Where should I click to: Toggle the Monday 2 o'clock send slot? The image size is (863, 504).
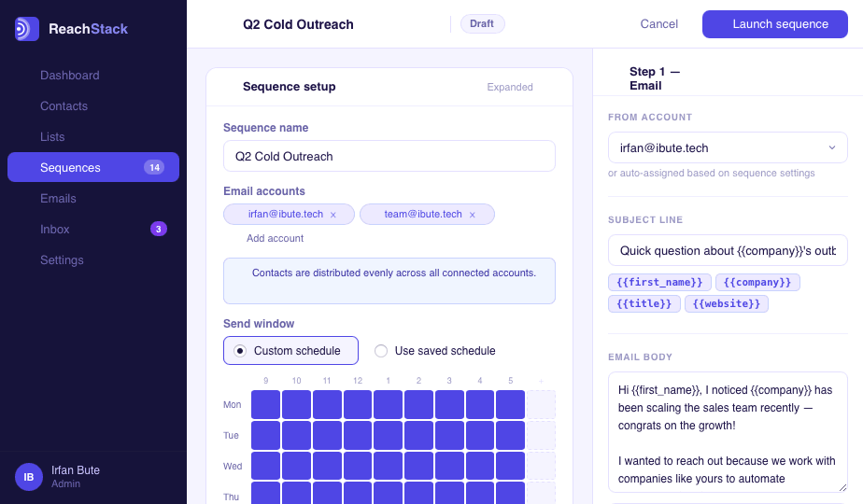pyautogui.click(x=418, y=404)
